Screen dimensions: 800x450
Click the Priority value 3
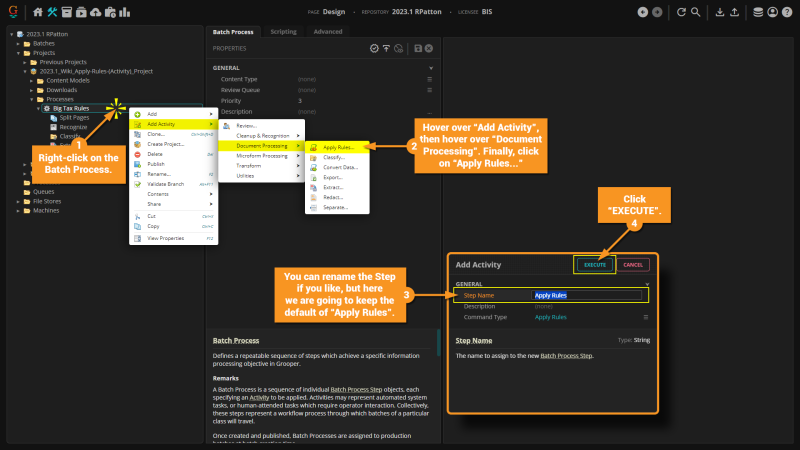(x=299, y=101)
